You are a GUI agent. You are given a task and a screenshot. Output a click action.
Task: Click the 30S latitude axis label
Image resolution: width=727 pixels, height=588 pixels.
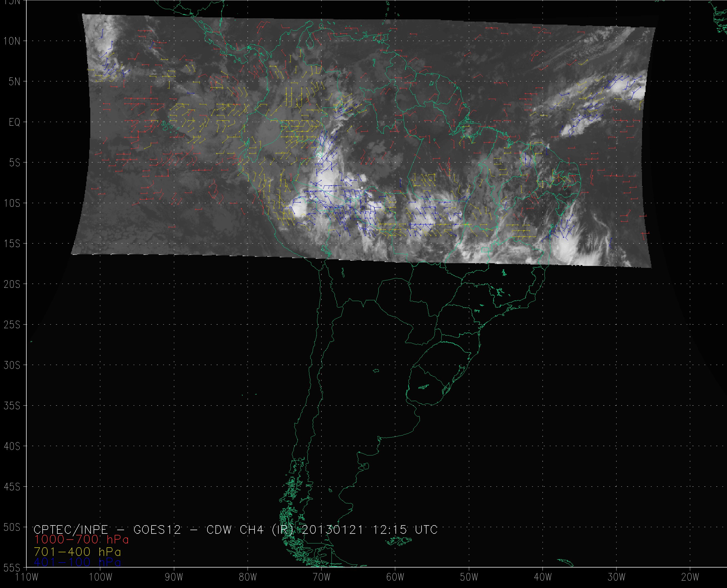click(12, 366)
